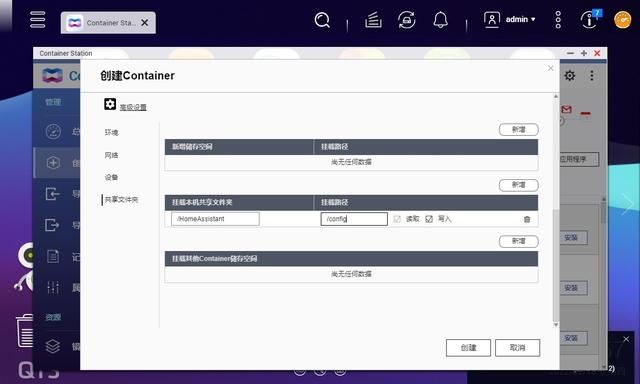
Task: Click the dialog vertical scrollbar
Action: coord(556,265)
